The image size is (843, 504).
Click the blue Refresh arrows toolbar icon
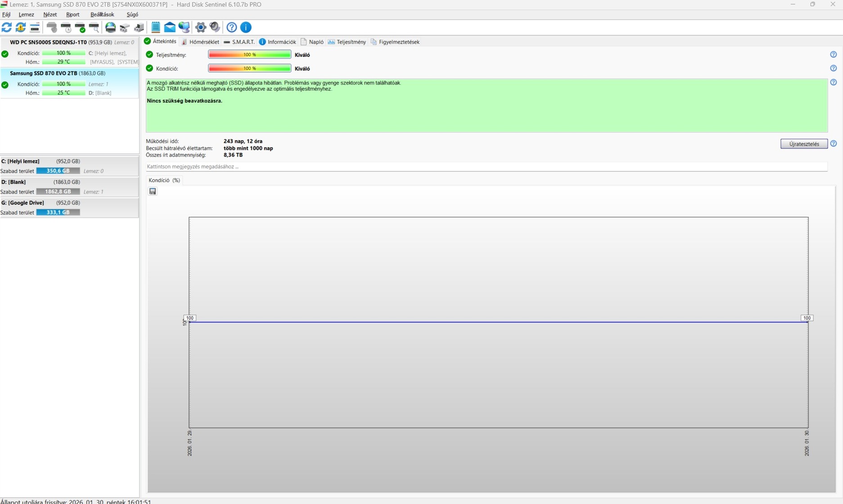pyautogui.click(x=7, y=27)
